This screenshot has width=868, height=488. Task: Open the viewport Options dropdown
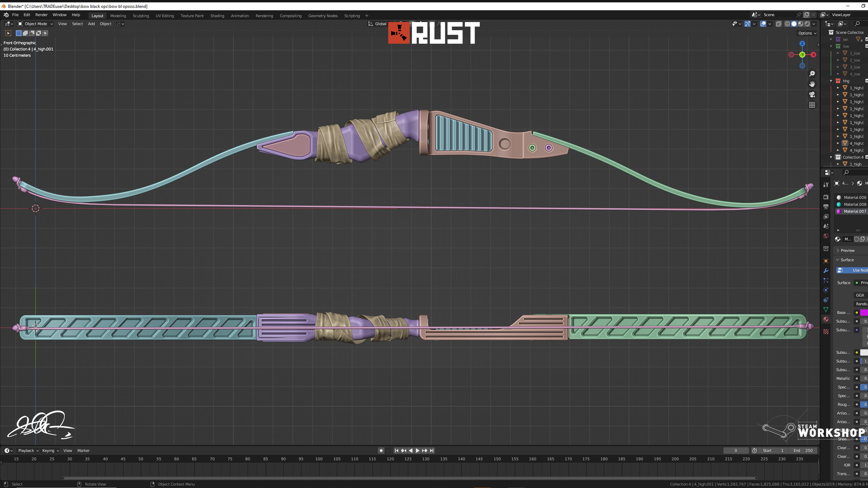pos(807,33)
